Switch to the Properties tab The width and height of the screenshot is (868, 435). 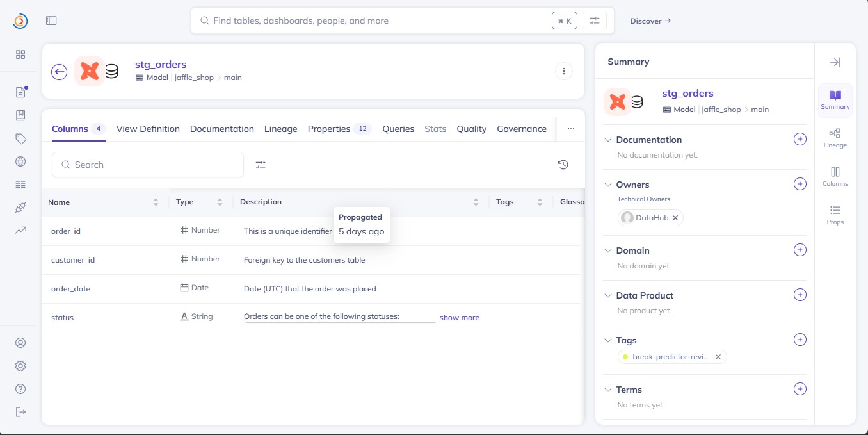pos(339,129)
